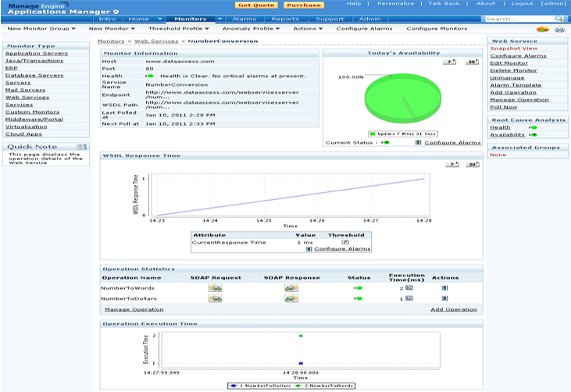This screenshot has width=571, height=392.
Task: Open New Monitor Group dropdown
Action: pyautogui.click(x=41, y=28)
